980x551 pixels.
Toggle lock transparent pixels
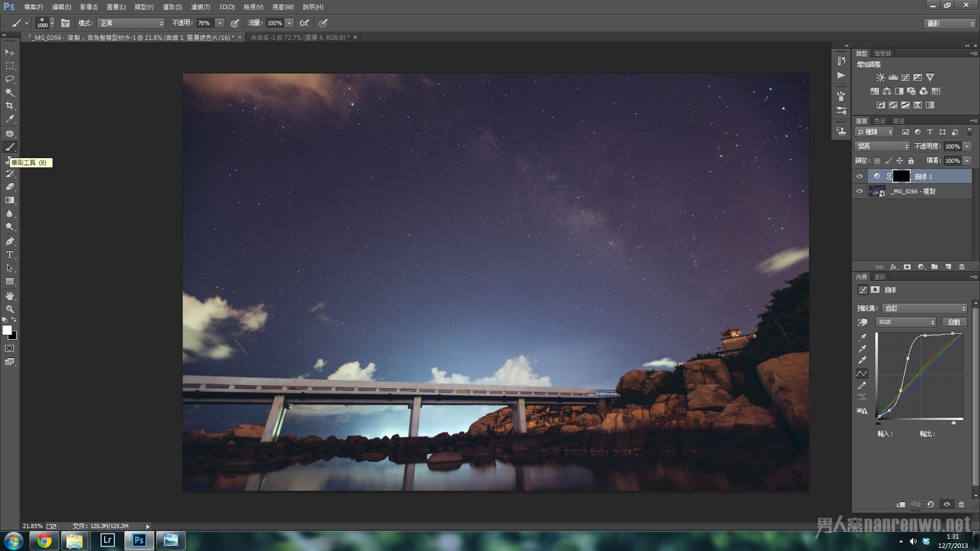[877, 161]
